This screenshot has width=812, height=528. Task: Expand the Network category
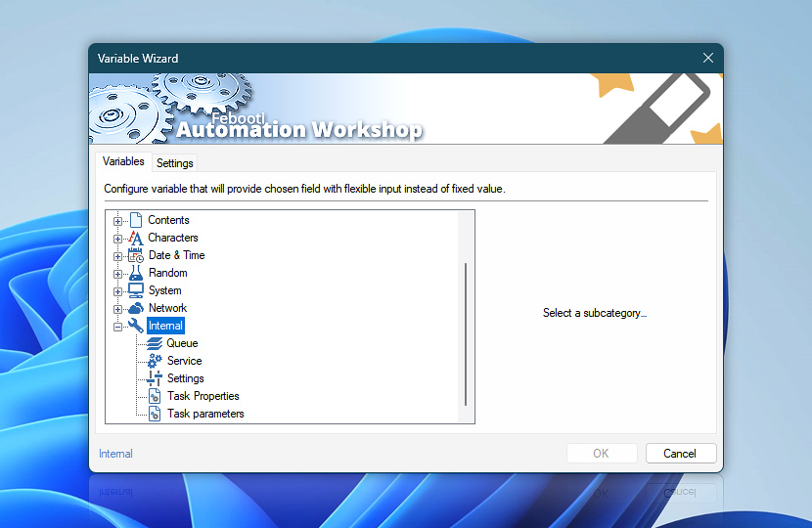click(x=117, y=309)
